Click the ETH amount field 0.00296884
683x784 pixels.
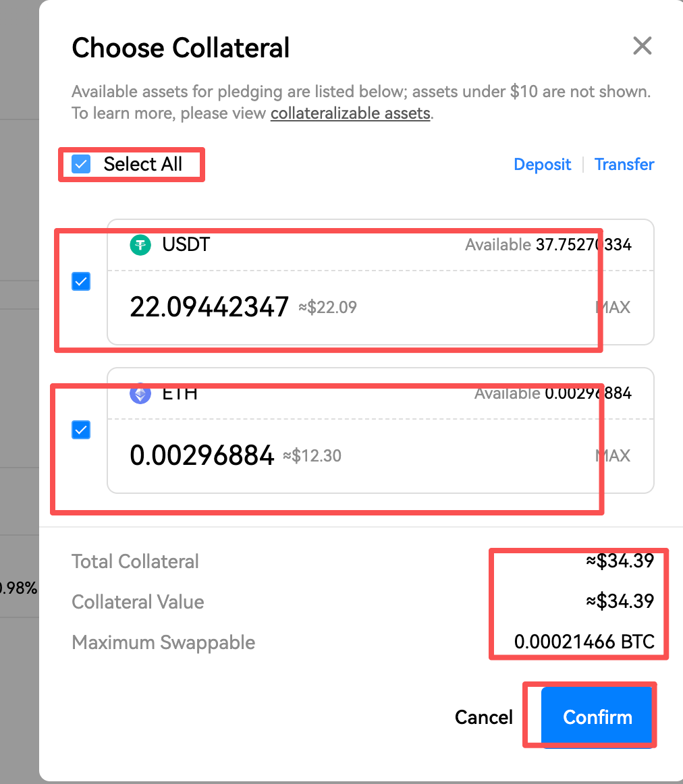(x=202, y=456)
